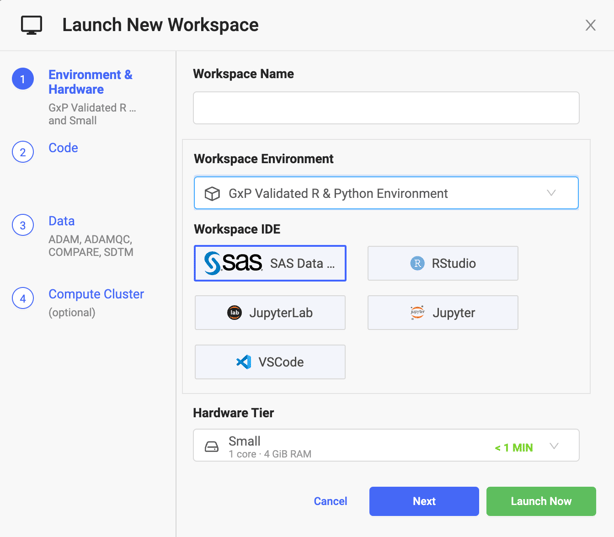The image size is (614, 537).
Task: Close the Launch New Workspace dialog
Action: point(590,25)
